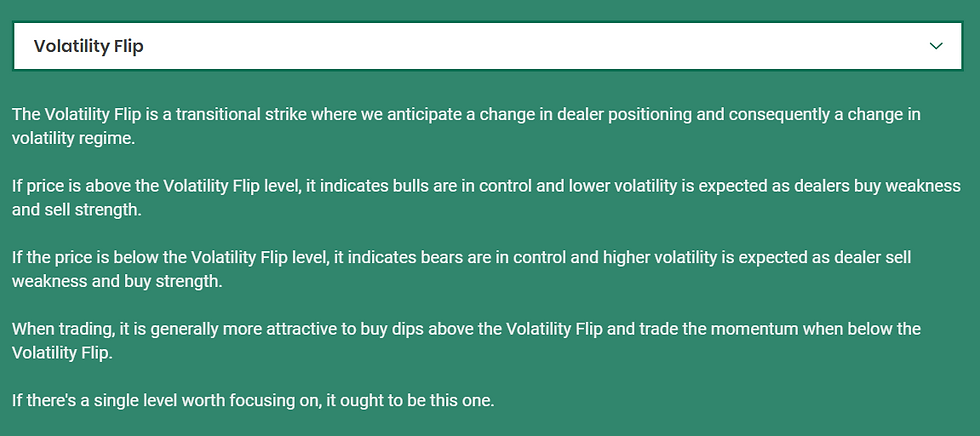This screenshot has width=980, height=436.
Task: Open the Volatility Flip dropdown title
Action: tap(89, 46)
